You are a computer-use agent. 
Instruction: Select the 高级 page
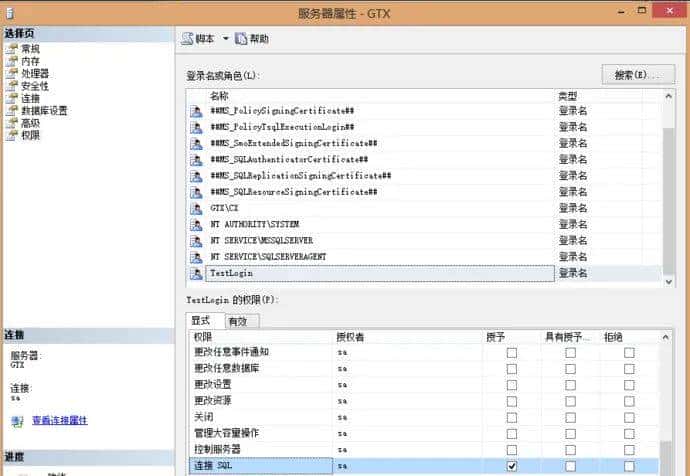[30, 123]
